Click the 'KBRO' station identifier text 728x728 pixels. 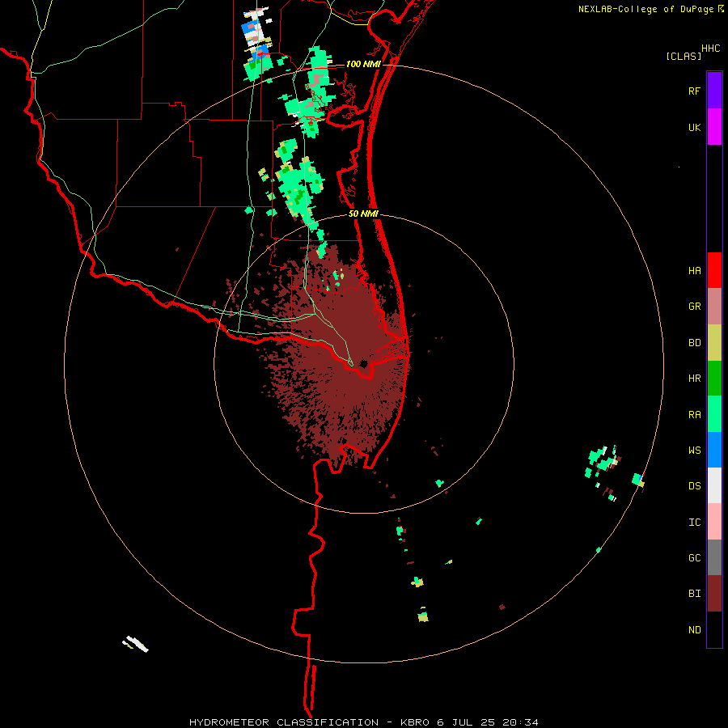(x=416, y=722)
